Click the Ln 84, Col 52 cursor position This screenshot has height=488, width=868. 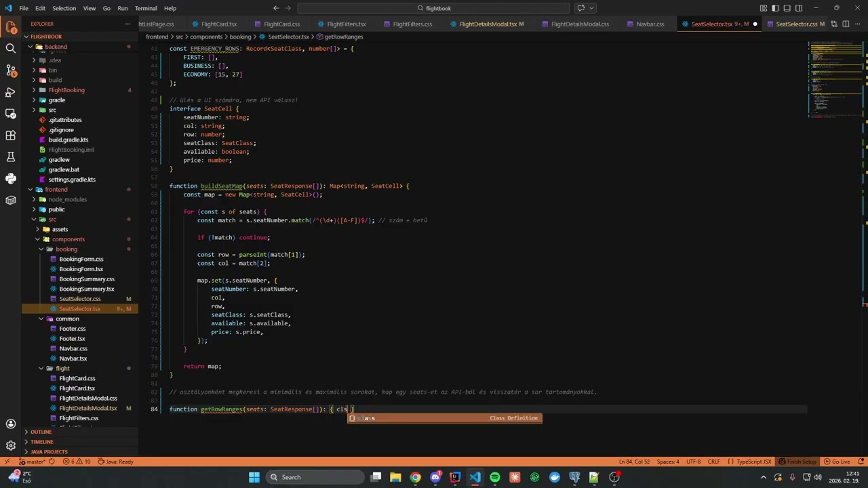click(x=634, y=462)
